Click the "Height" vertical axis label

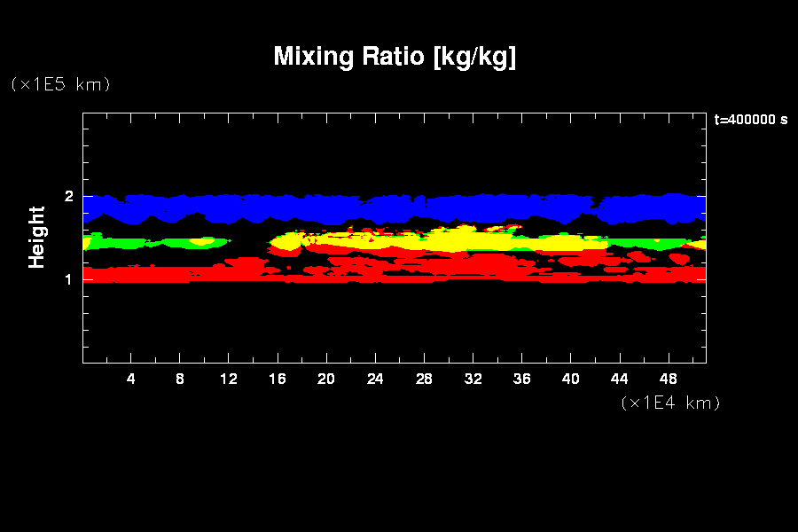pyautogui.click(x=37, y=237)
